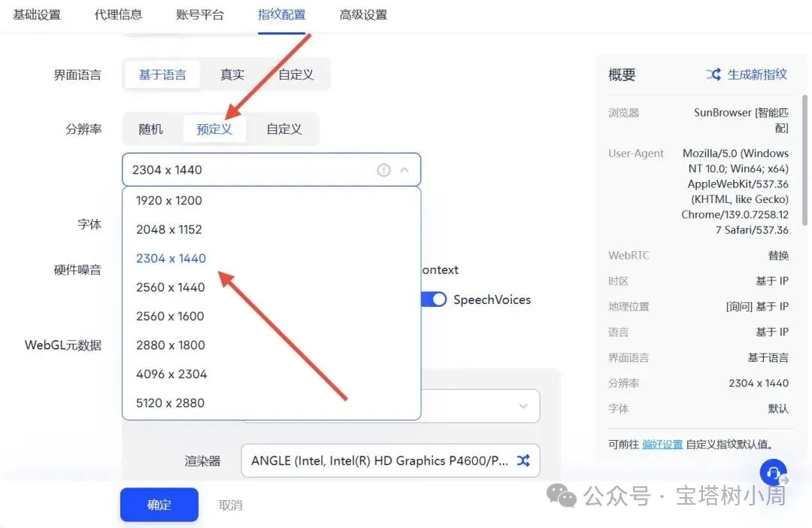Image resolution: width=812 pixels, height=528 pixels.
Task: Switch to the 代理信息 tab
Action: click(118, 14)
